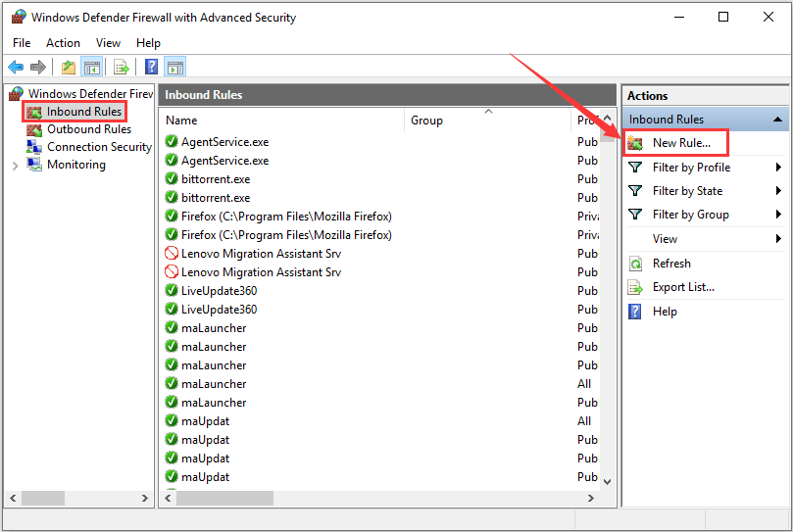Open the Action menu
Viewport: 793px width, 532px height.
pos(63,43)
